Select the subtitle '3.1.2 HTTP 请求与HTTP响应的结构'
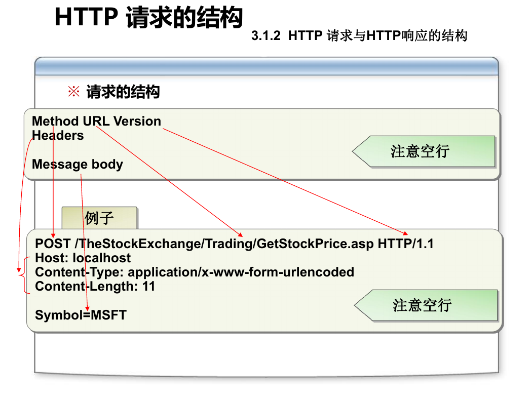Viewport: 532px width, 399px height. pos(359,35)
